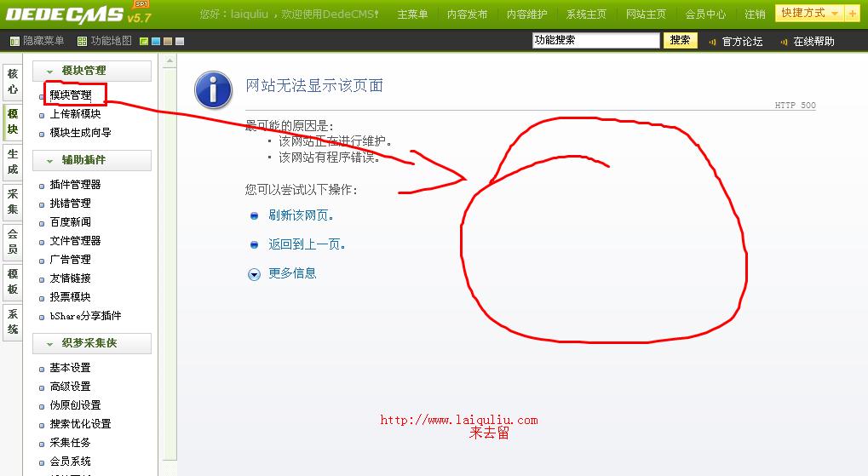Viewport: 868px width, 476px height.
Task: Collapse the 辅助插件 section header
Action: pyautogui.click(x=92, y=160)
